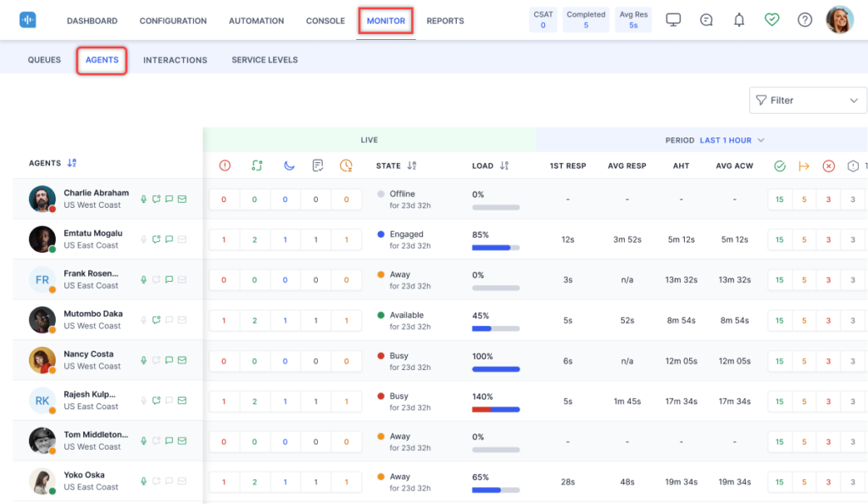Click the monitor/screen icon in the top bar

tap(673, 19)
